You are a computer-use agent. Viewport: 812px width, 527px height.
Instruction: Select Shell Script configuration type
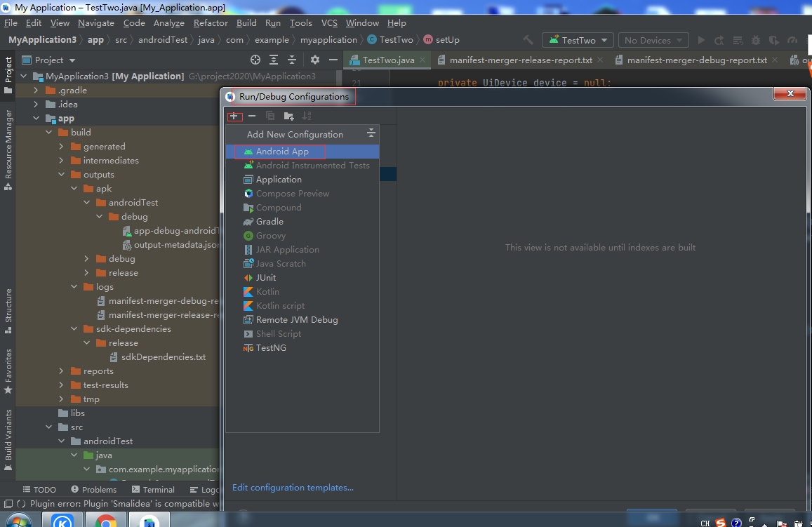tap(302, 333)
